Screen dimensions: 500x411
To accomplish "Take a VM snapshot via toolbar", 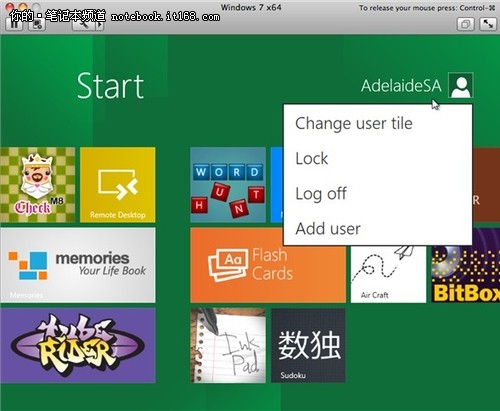I will [x=37, y=24].
